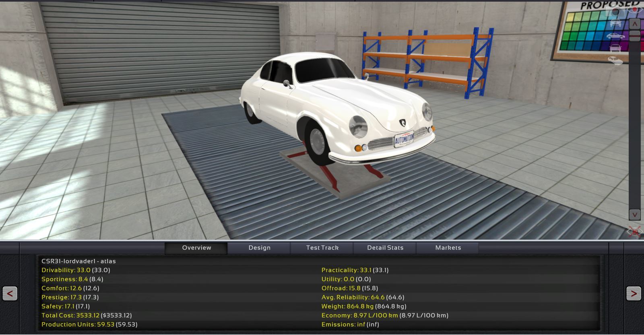The image size is (644, 335).
Task: Toggle the red eye visibility icon
Action: (x=635, y=9)
